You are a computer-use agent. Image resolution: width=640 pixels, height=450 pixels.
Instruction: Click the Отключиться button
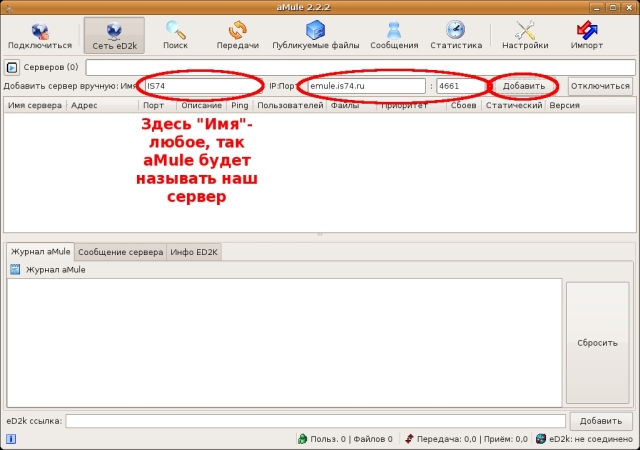point(600,86)
